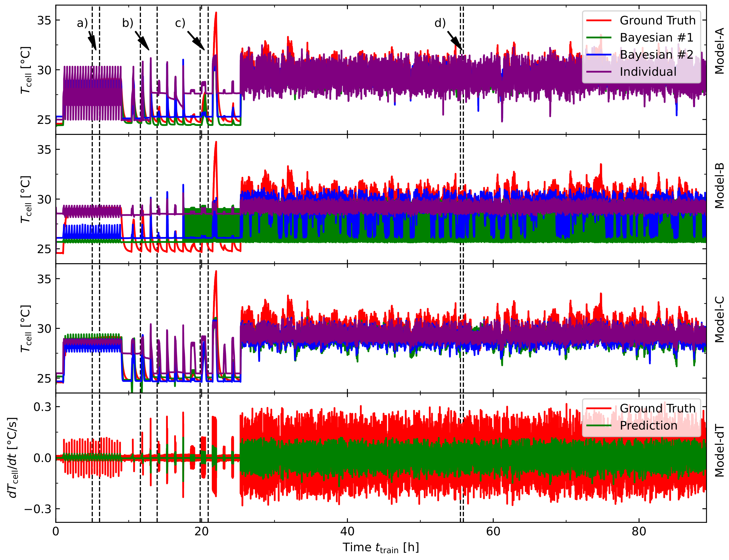Click the annotation text b)
729x560 pixels.
(x=128, y=23)
